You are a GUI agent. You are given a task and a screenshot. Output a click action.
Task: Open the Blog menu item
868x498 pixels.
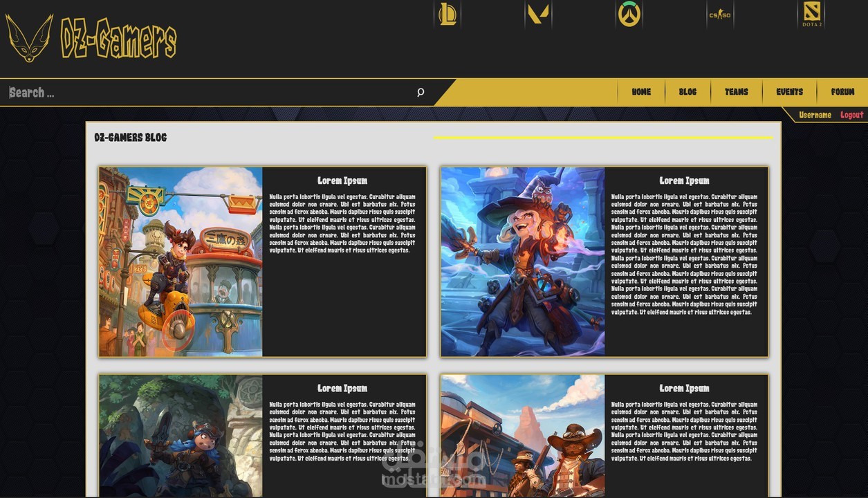click(x=687, y=92)
